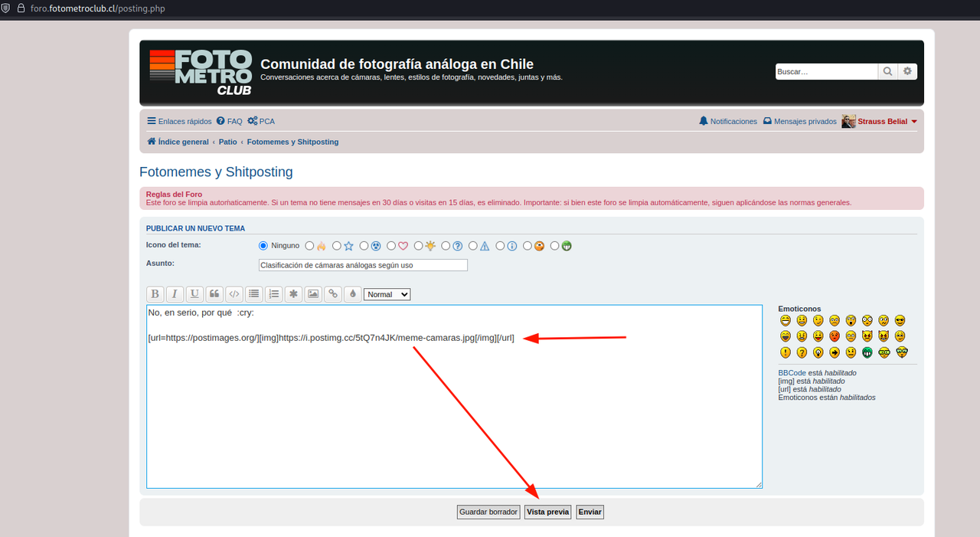Apply bold formatting with the B button
The image size is (980, 537).
(x=155, y=294)
